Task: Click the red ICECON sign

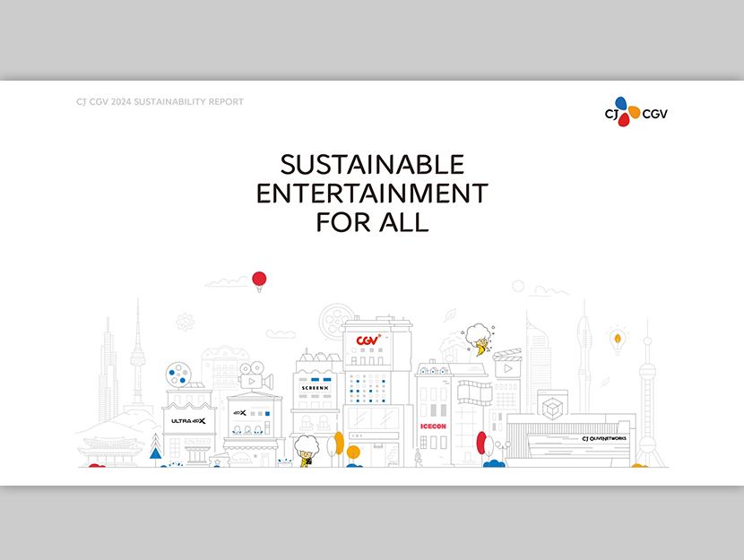Action: pos(433,426)
